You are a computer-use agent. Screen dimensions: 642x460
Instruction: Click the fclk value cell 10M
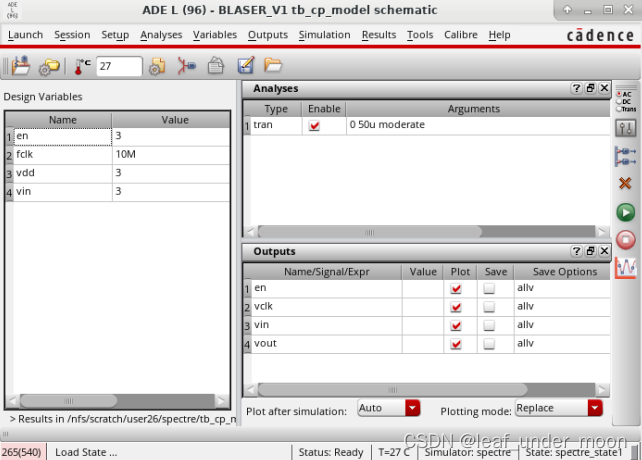pos(171,154)
